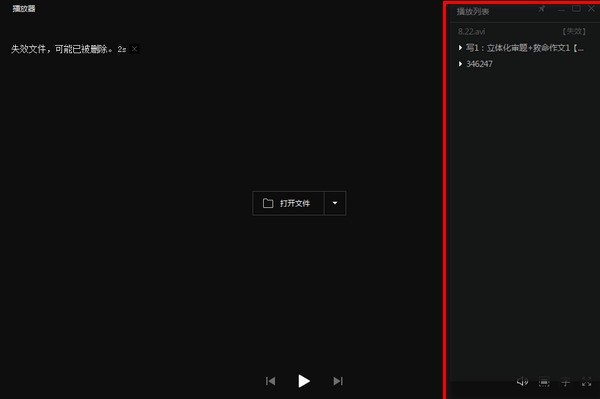Viewport: 600px width, 399px height.
Task: Open the video frame settings icon
Action: coord(544,382)
